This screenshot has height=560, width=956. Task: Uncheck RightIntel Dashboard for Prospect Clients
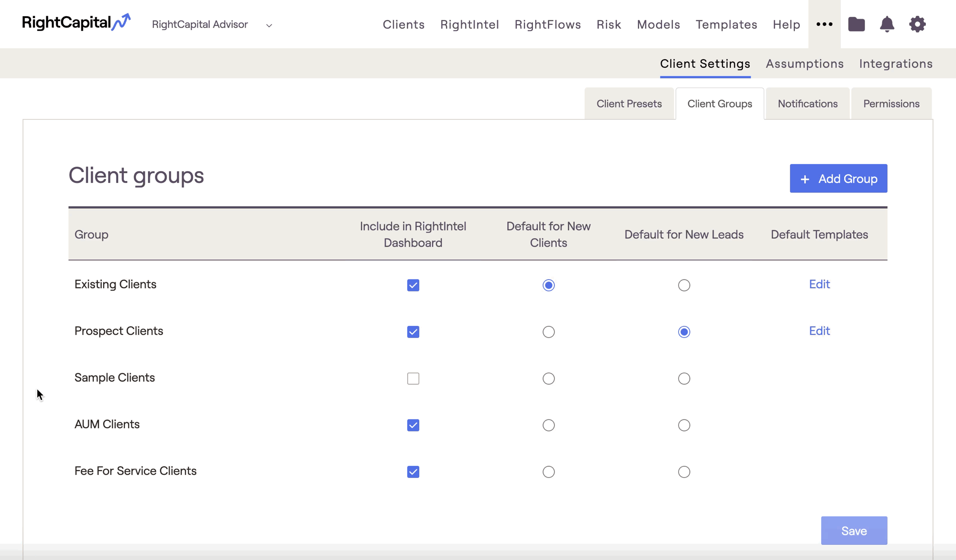413,332
